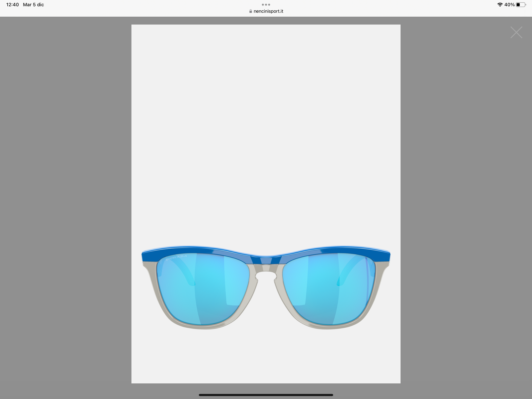The image size is (532, 399).
Task: Tap the home indicator bar
Action: (x=266, y=395)
